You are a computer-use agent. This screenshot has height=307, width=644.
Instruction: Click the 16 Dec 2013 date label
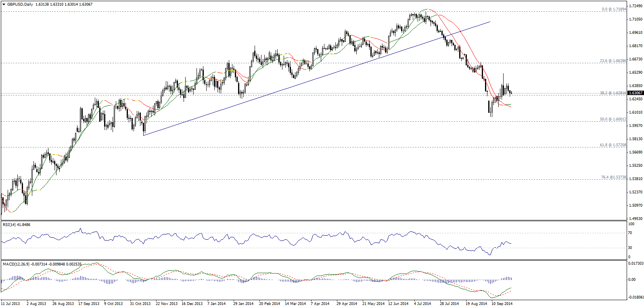point(192,304)
